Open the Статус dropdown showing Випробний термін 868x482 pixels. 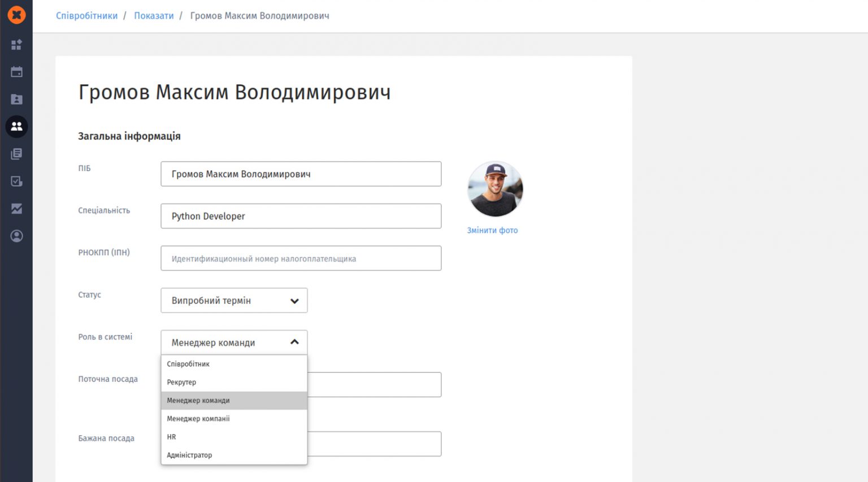coord(234,300)
